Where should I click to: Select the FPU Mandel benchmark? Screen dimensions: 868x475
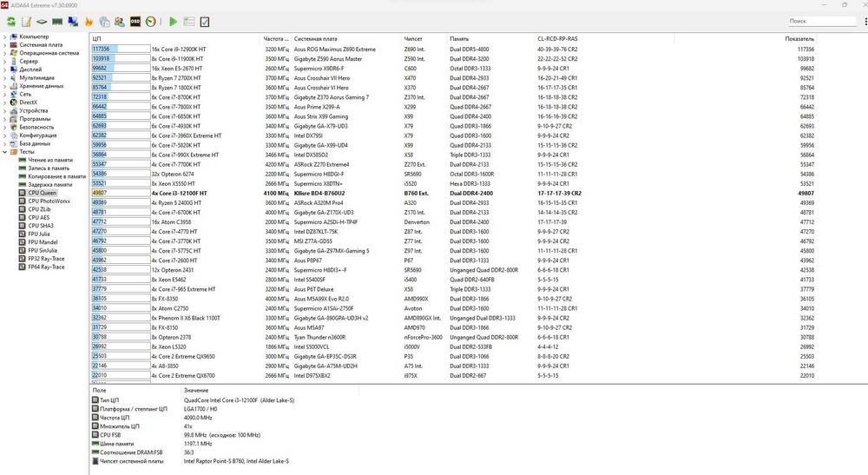tap(43, 242)
